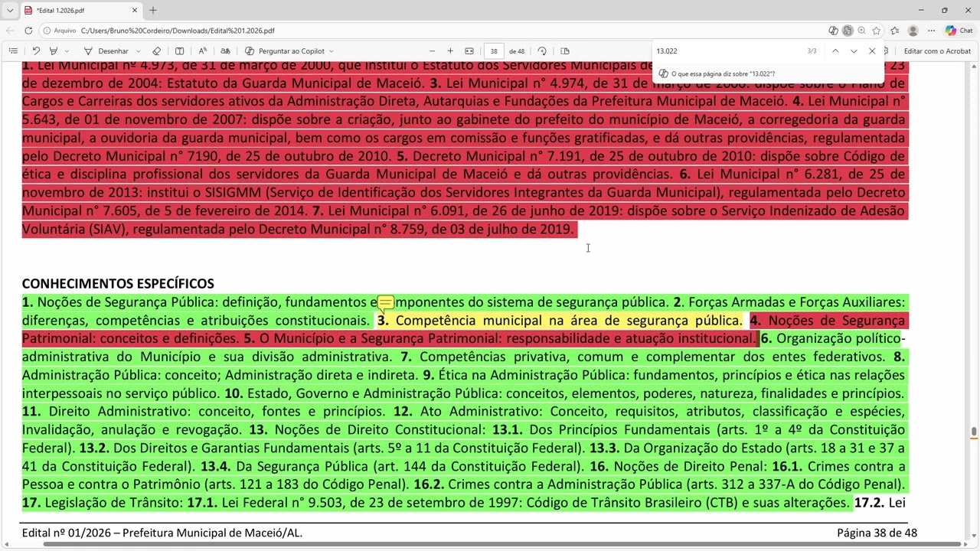Viewport: 980px width, 551px height.
Task: Open the PDF table of contents panel
Action: click(13, 51)
